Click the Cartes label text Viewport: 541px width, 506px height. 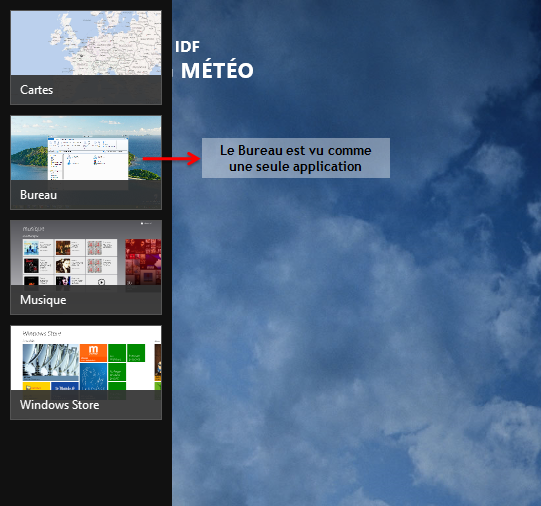coord(37,90)
